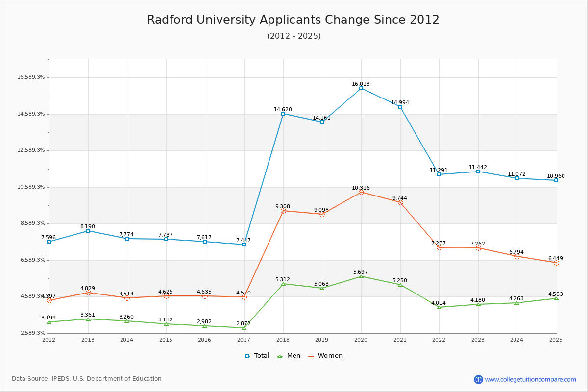Click the Total data point labeled 16,013
Screen dimensions: 588x392
[x=361, y=88]
